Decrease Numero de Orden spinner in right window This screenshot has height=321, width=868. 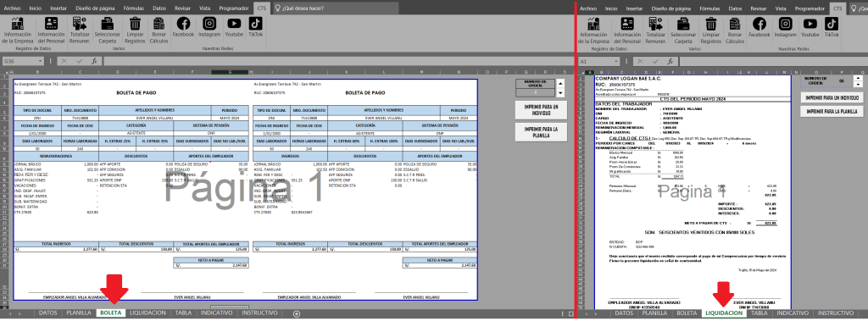point(858,84)
